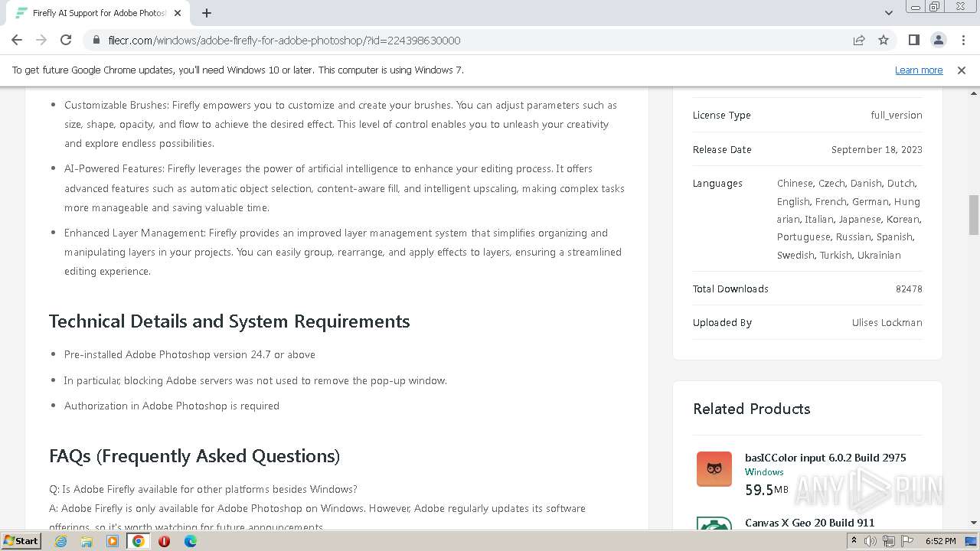This screenshot has width=980, height=551.
Task: Open the Learn more link
Action: click(919, 70)
